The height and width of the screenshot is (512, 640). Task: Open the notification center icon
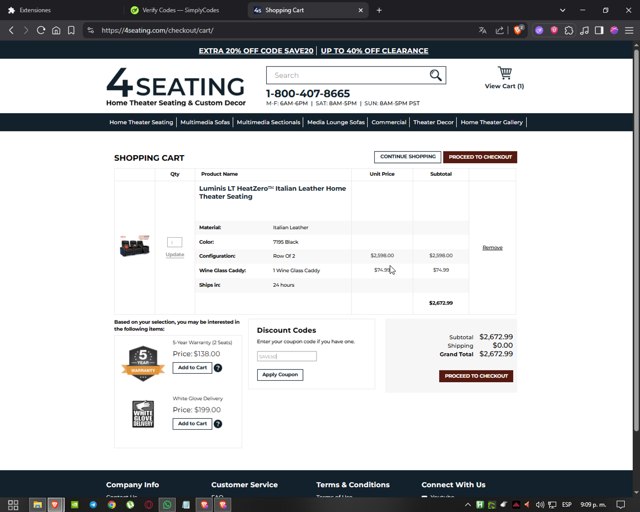click(620, 505)
